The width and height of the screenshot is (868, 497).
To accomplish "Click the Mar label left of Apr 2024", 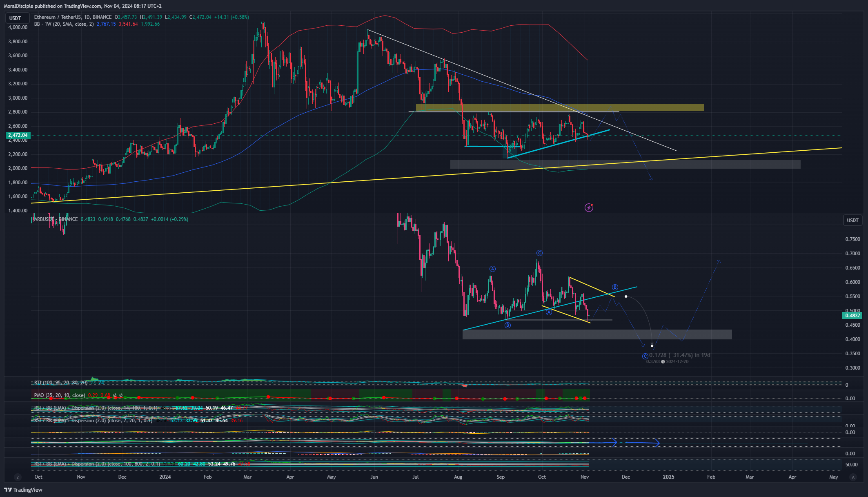I will (x=247, y=477).
